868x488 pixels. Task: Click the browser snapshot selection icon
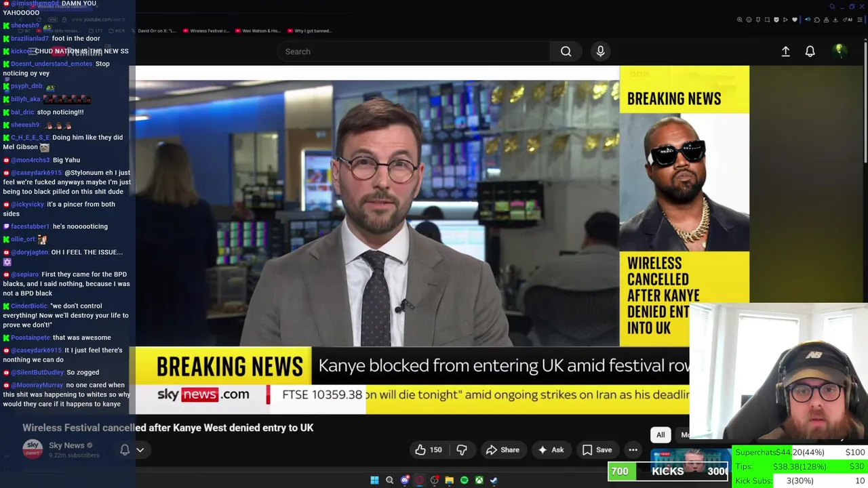[767, 20]
